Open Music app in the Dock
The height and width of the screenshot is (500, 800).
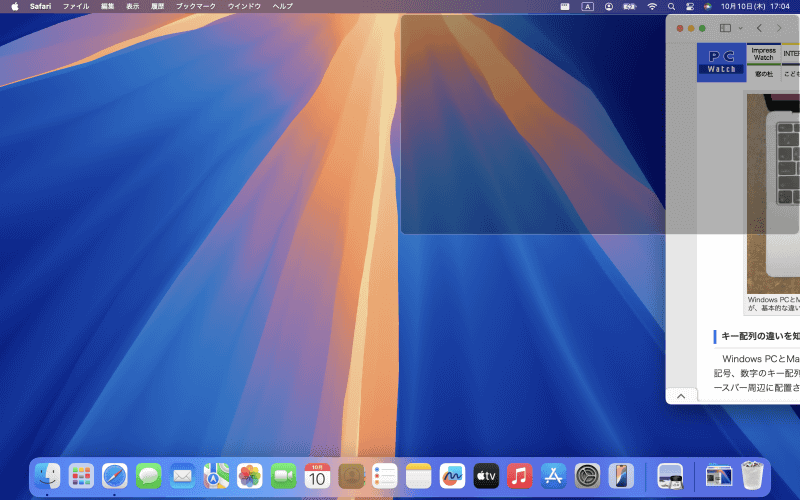(x=519, y=477)
